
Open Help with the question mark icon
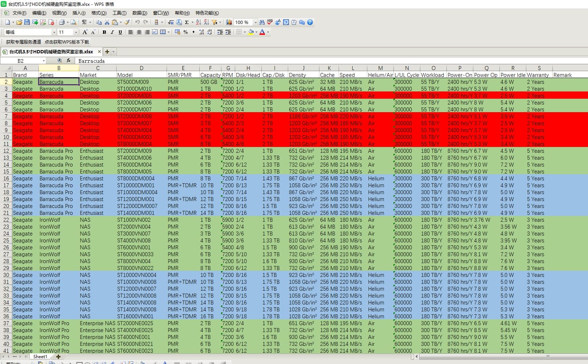click(310, 22)
